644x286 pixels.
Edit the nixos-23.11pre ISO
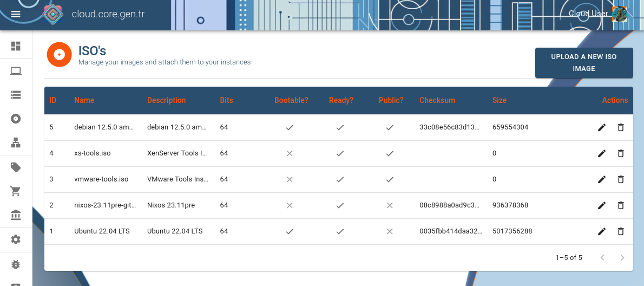(602, 205)
